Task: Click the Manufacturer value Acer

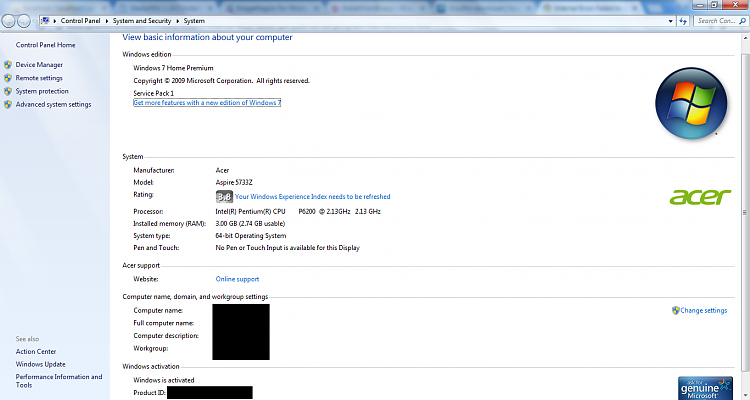Action: [222, 170]
